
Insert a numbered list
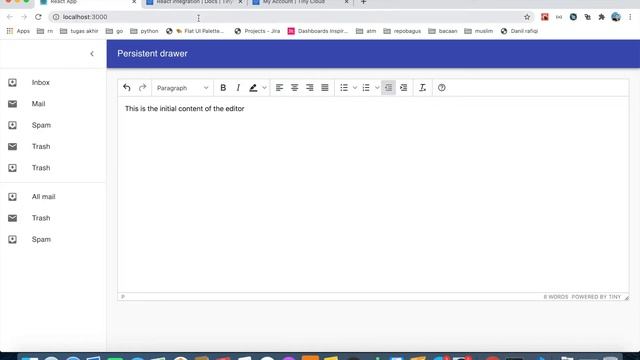coord(366,88)
